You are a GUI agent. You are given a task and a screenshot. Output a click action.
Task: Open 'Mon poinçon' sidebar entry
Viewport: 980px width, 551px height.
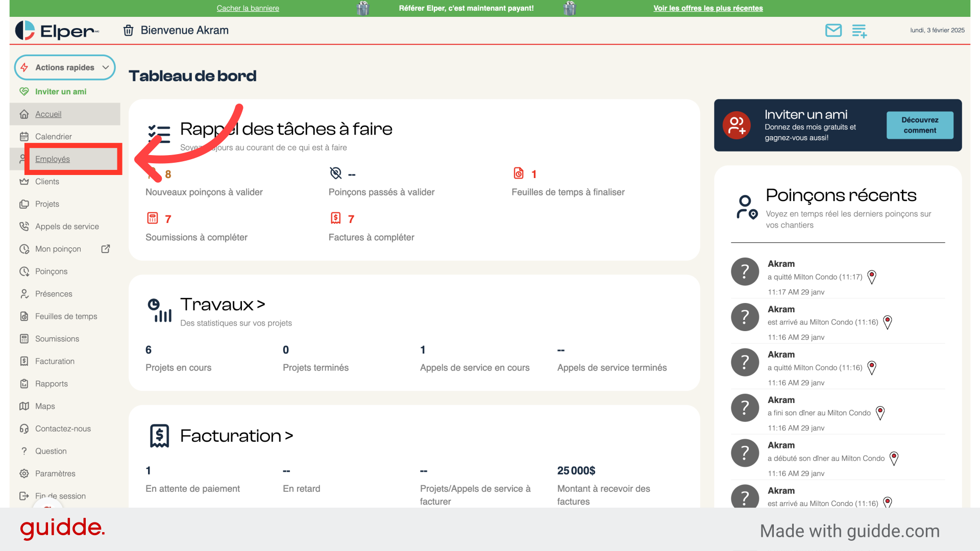pos(65,249)
